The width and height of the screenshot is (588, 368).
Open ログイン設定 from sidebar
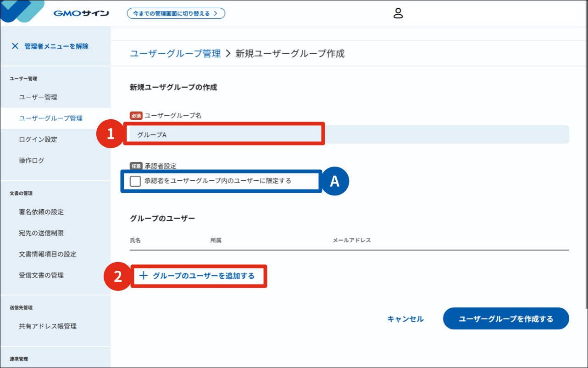tap(38, 139)
